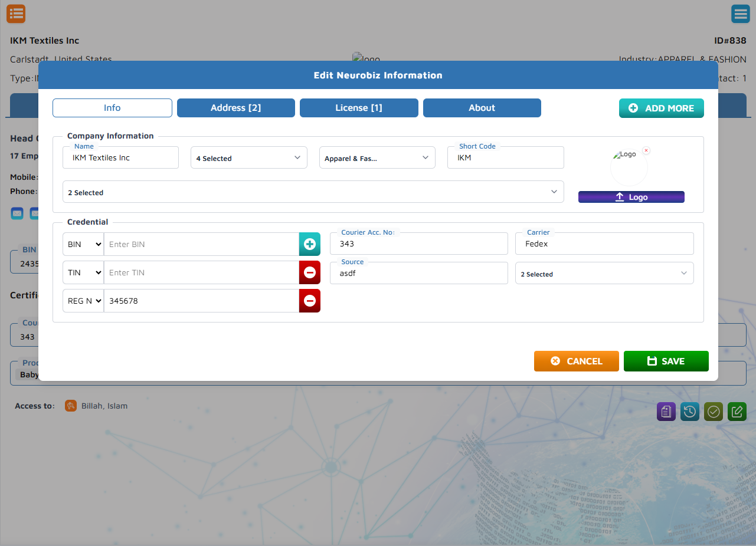756x546 pixels.
Task: Open the TIN credential type dropdown
Action: click(83, 272)
